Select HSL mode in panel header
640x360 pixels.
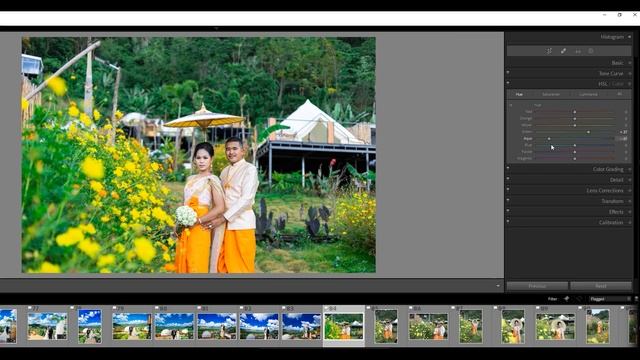point(602,84)
